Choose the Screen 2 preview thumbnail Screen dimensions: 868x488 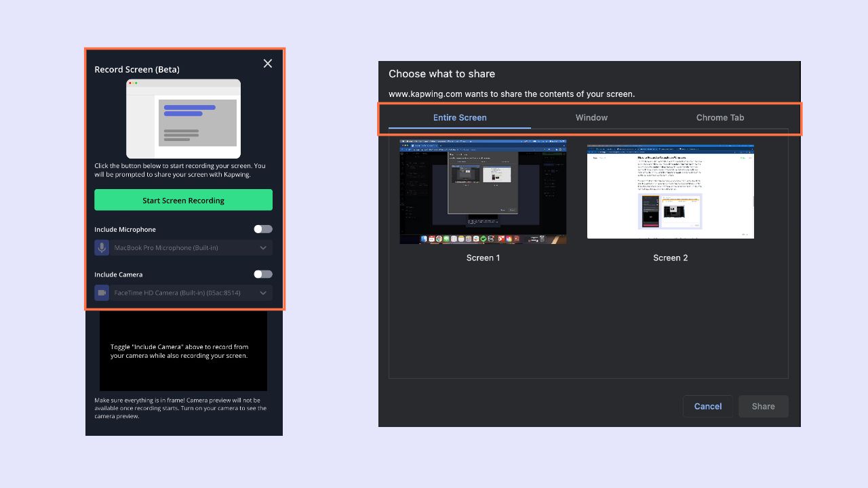(670, 191)
